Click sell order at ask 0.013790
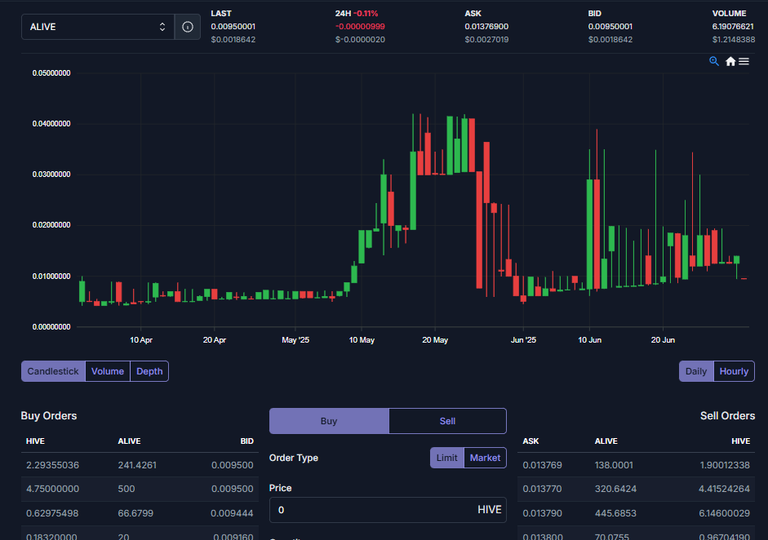The image size is (768, 540). point(636,514)
